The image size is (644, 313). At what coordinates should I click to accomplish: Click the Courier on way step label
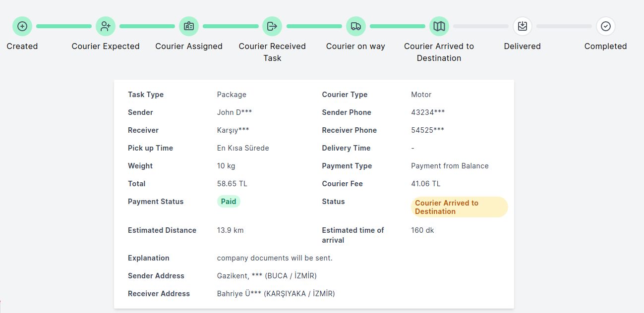click(x=355, y=46)
